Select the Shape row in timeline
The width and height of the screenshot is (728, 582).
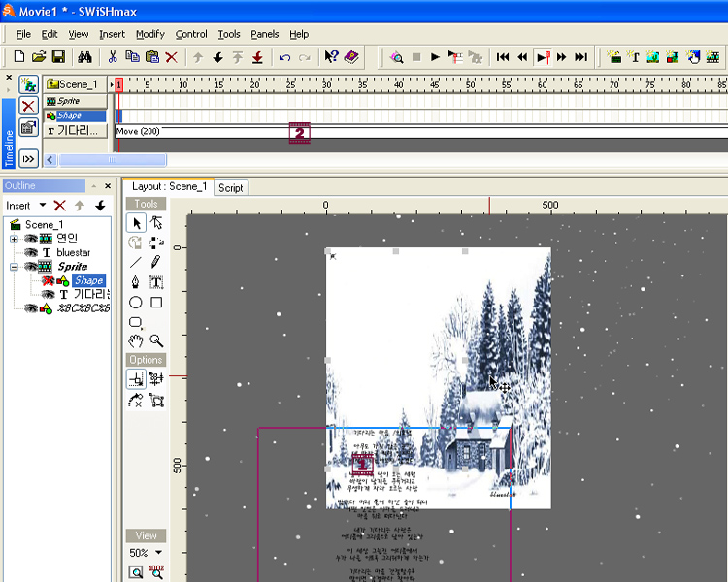tap(75, 115)
